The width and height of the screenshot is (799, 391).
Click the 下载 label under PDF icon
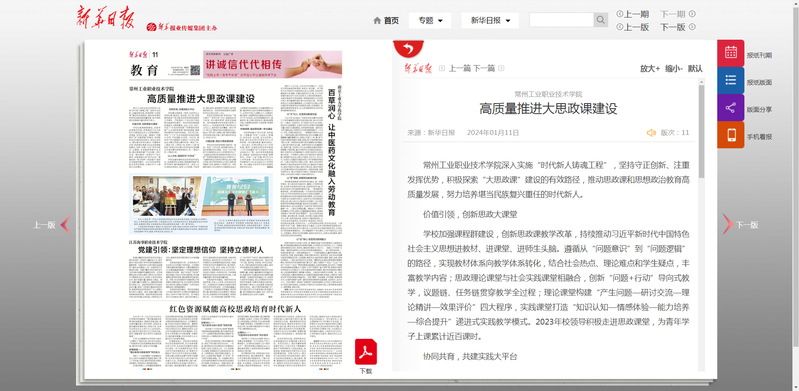click(366, 371)
